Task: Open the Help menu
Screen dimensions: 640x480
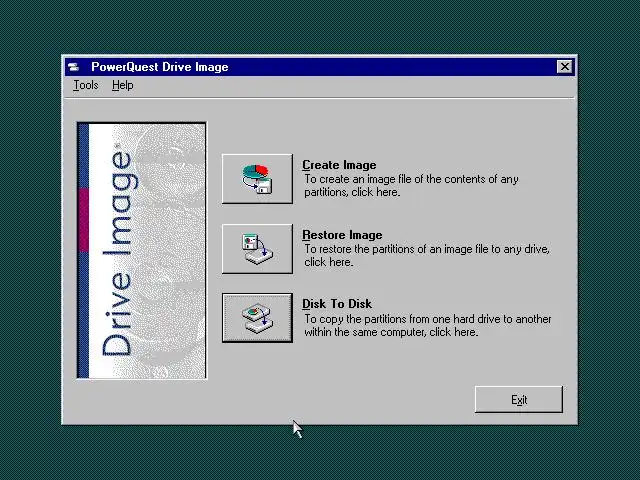Action: 122,85
